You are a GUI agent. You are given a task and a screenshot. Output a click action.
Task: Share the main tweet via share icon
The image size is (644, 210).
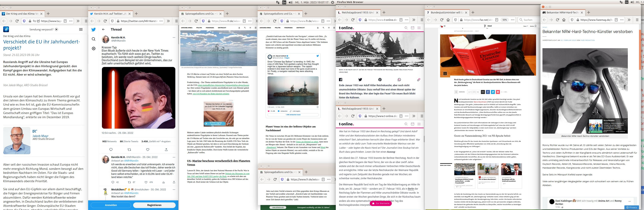[166, 149]
